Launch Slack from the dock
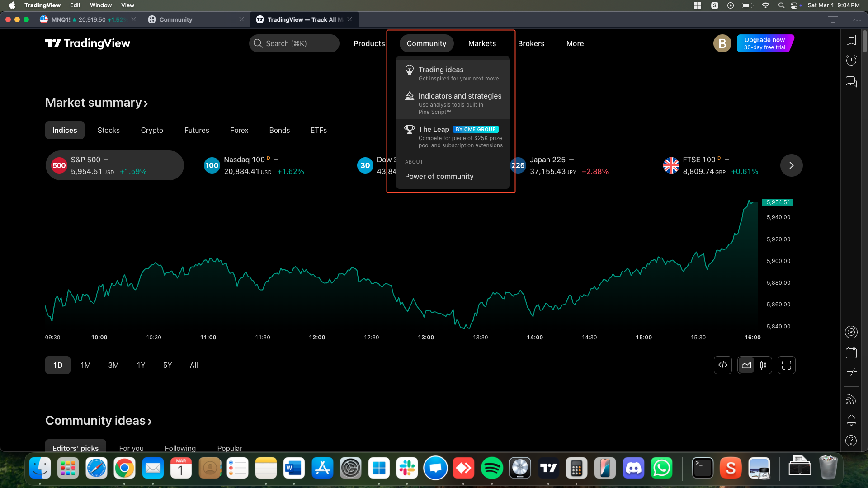This screenshot has height=488, width=868. point(407,468)
